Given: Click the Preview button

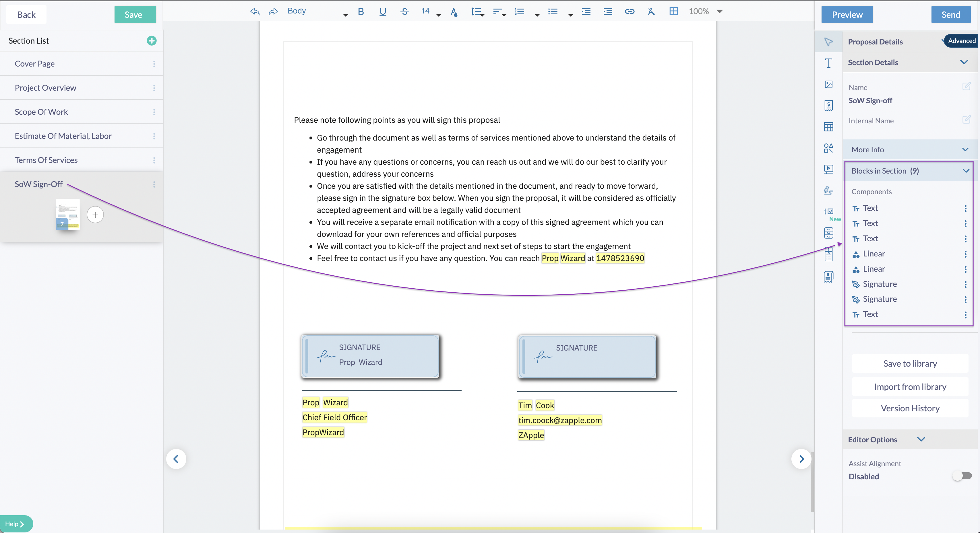Looking at the screenshot, I should 847,14.
